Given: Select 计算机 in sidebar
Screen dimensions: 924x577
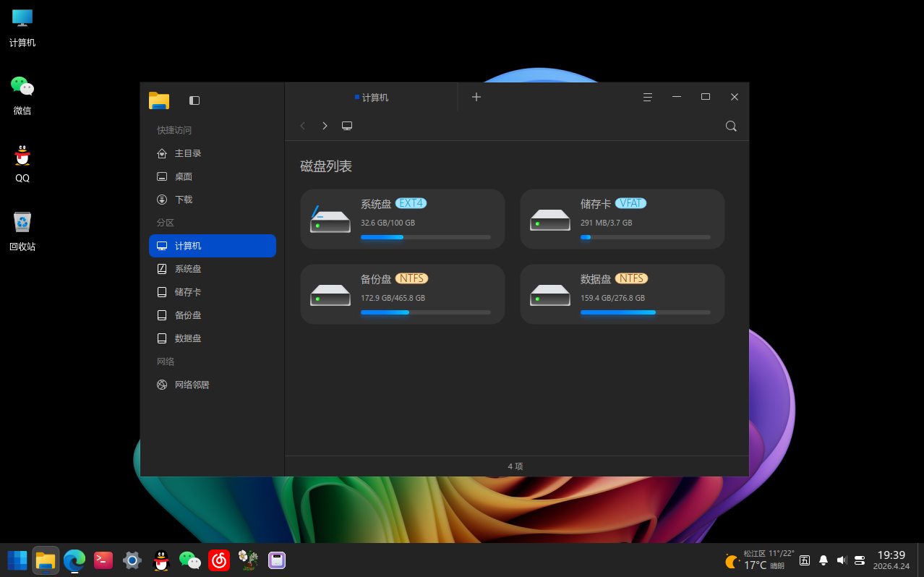Looking at the screenshot, I should pos(213,246).
